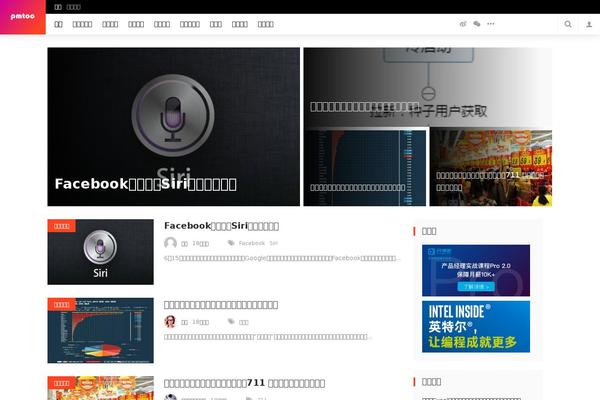
Task: Open the chart article thumbnail in list
Action: 101,330
